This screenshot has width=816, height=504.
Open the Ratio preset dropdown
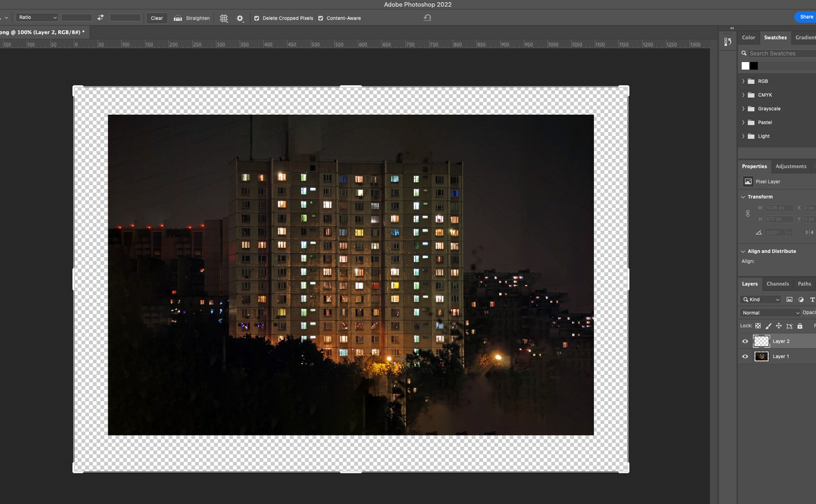37,17
